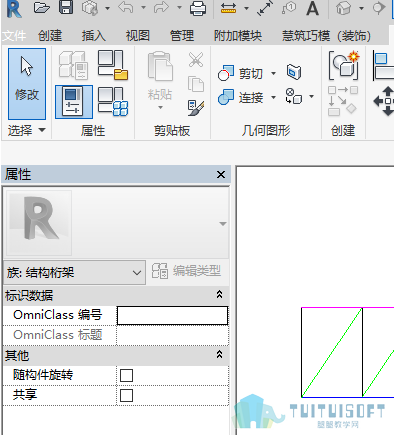
Task: Click the 编辑类型 button
Action: (187, 271)
